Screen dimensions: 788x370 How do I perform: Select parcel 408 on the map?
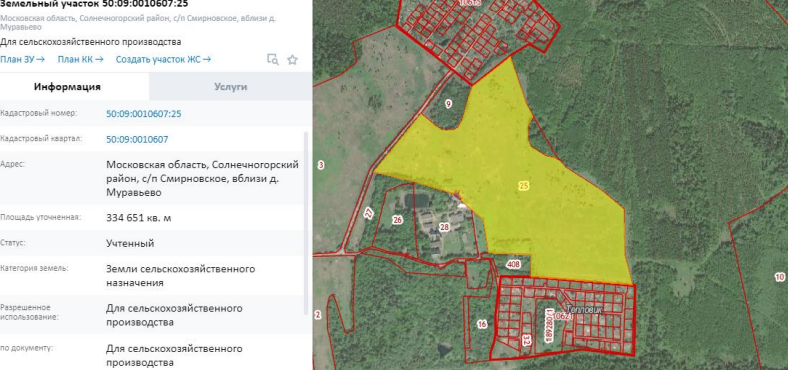[513, 264]
